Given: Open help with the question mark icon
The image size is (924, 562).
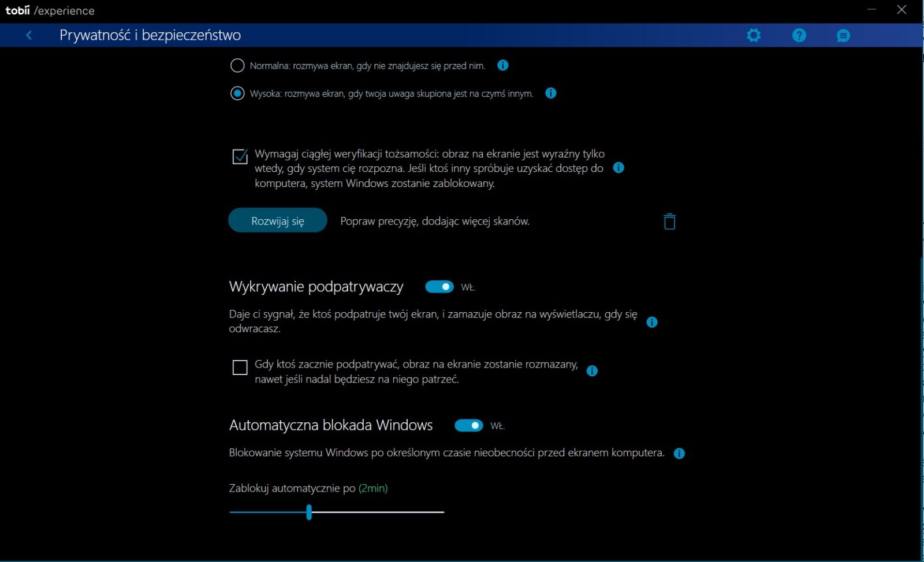Looking at the screenshot, I should click(x=799, y=35).
